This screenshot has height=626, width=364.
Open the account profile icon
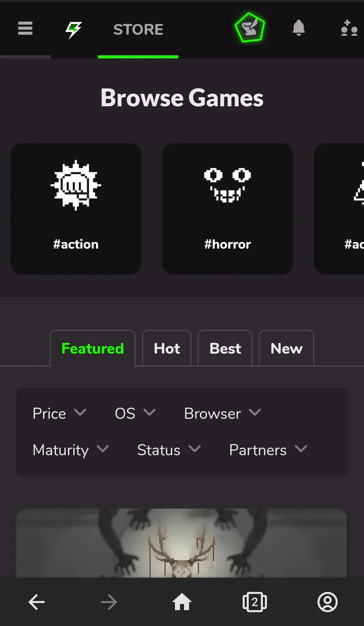coord(328,602)
